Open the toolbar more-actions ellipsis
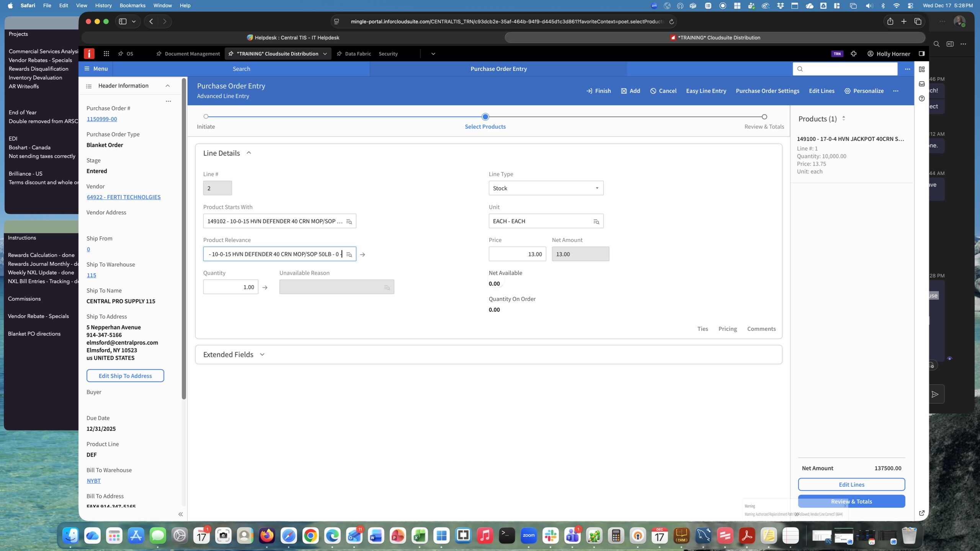This screenshot has width=980, height=551. [896, 91]
